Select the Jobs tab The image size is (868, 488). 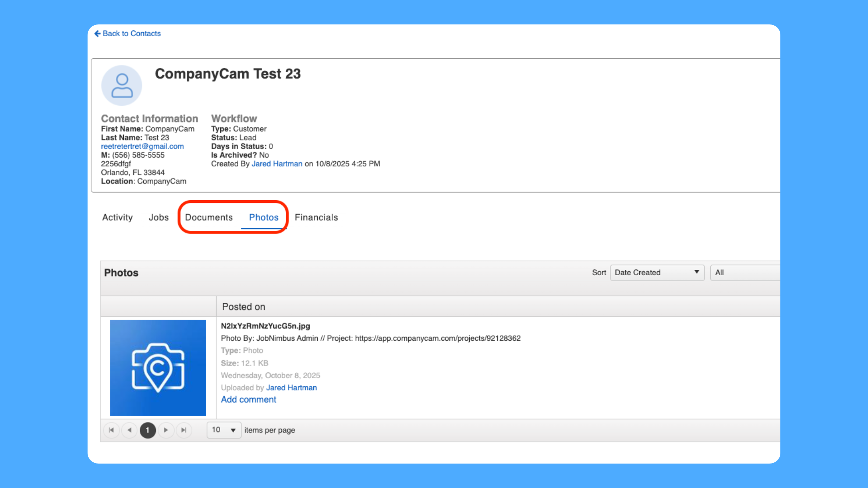click(x=158, y=217)
